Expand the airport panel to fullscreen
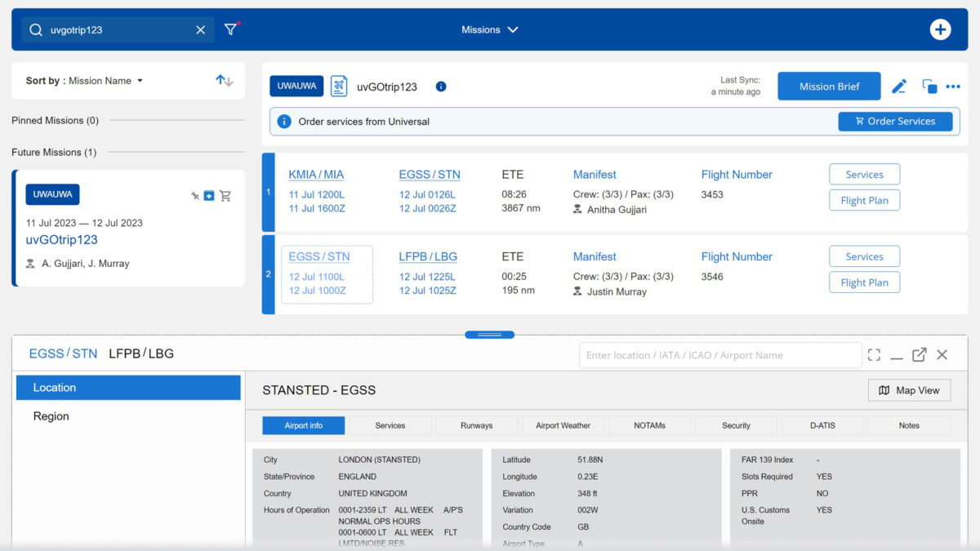Image resolution: width=980 pixels, height=551 pixels. point(874,355)
